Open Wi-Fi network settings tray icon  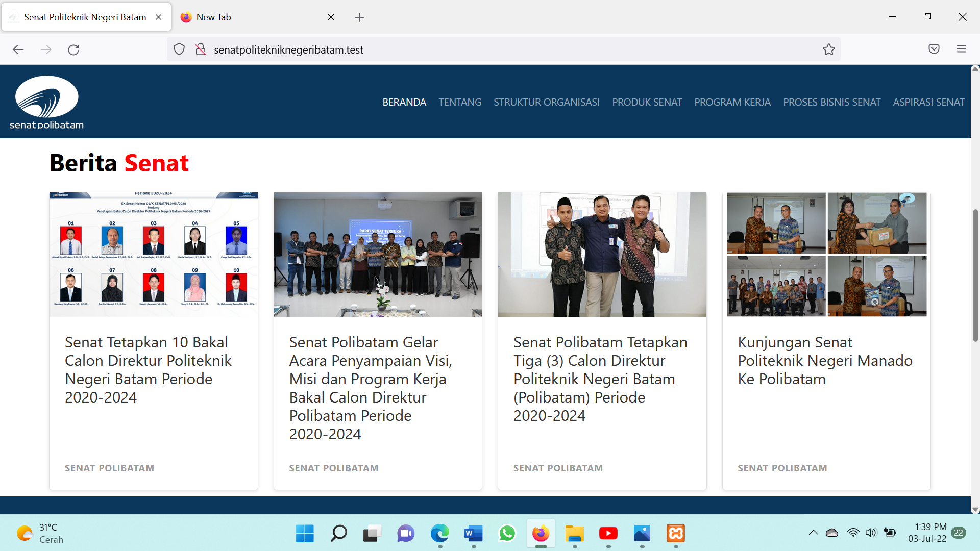pyautogui.click(x=853, y=533)
